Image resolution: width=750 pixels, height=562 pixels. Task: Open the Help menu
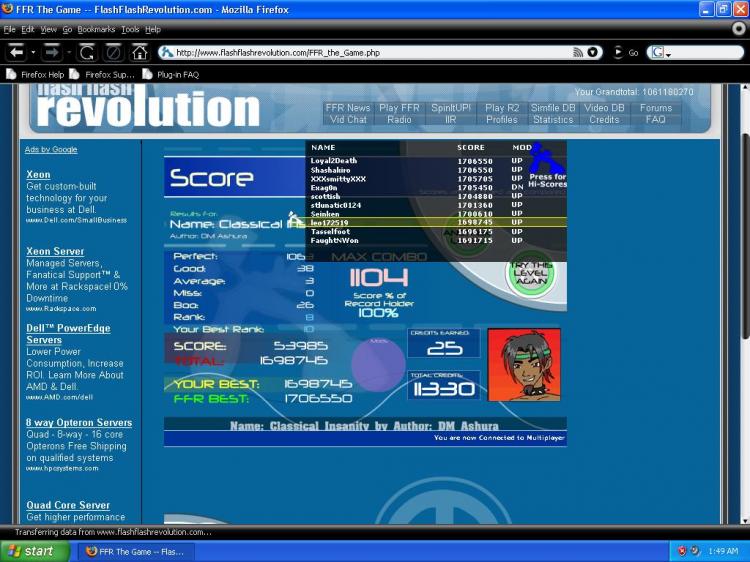coord(153,30)
